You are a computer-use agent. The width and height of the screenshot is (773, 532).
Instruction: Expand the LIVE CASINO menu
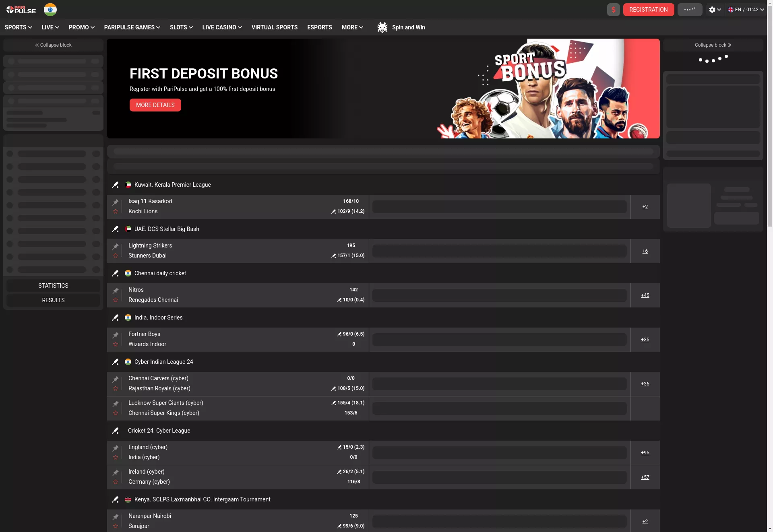[x=222, y=27]
